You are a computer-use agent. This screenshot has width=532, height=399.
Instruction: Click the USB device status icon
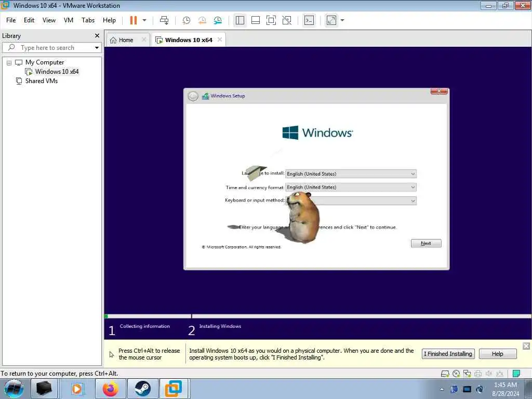pyautogui.click(x=500, y=374)
